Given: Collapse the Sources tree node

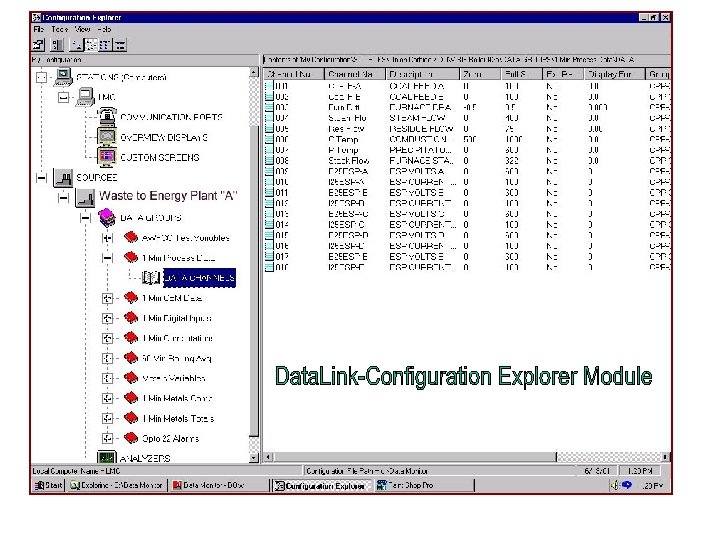Looking at the screenshot, I should 42,177.
